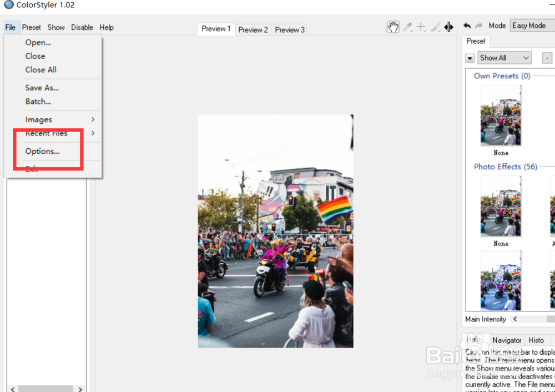Select the crosshair target tool
The width and height of the screenshot is (555, 392).
pos(421,27)
